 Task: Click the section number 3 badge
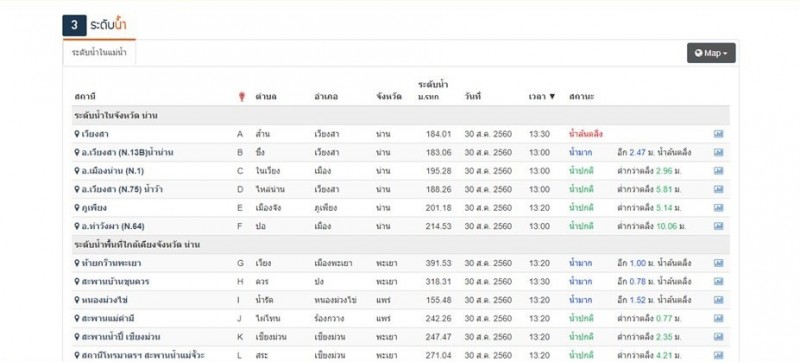[x=74, y=25]
